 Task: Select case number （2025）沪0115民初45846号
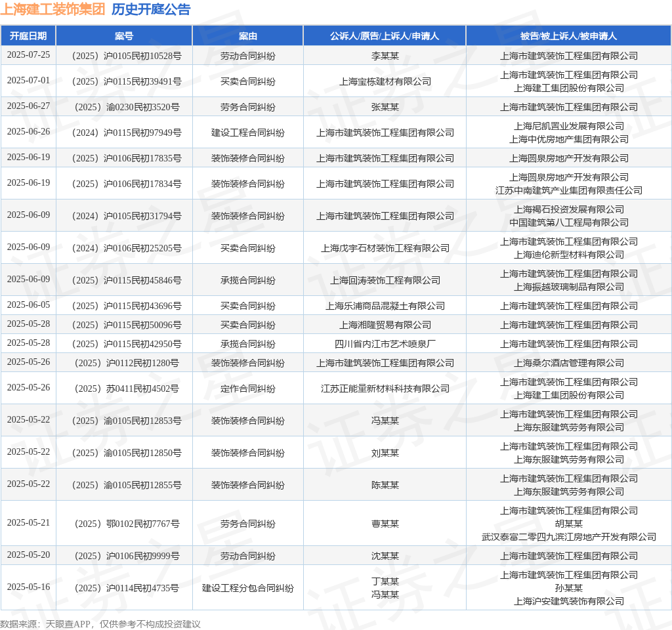pyautogui.click(x=127, y=280)
